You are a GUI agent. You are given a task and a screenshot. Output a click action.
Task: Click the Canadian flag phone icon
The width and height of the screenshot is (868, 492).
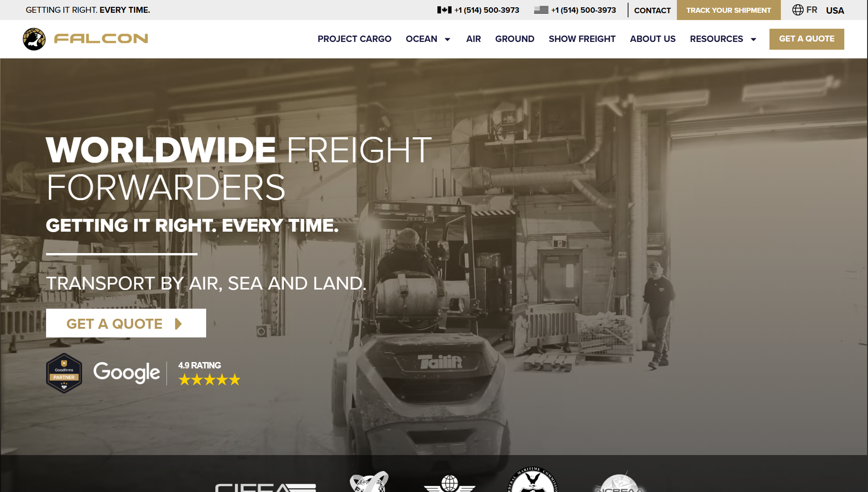pyautogui.click(x=444, y=10)
